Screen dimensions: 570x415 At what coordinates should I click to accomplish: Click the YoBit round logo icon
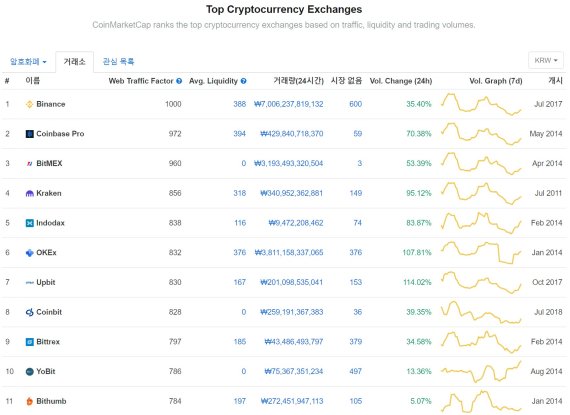pos(29,372)
